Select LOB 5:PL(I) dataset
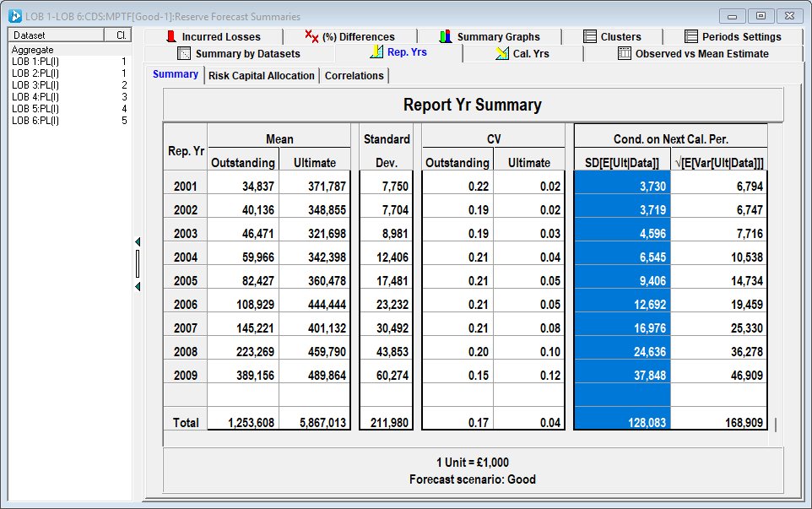This screenshot has height=509, width=812. click(x=69, y=109)
